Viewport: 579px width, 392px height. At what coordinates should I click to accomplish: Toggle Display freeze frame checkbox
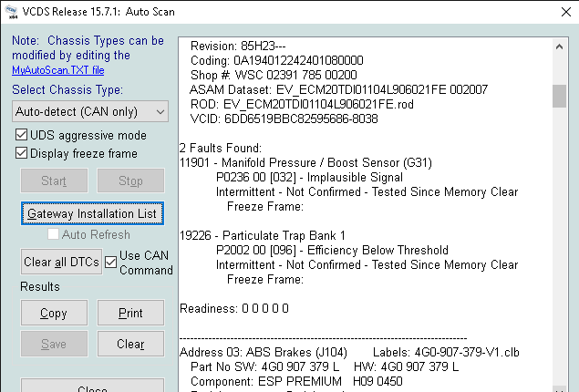[x=21, y=153]
